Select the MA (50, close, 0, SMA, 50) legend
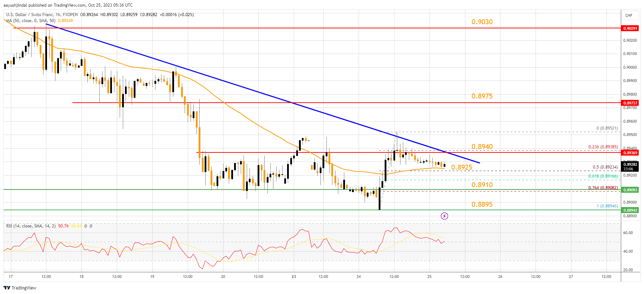Viewport: 644px width, 294px height. (x=31, y=21)
